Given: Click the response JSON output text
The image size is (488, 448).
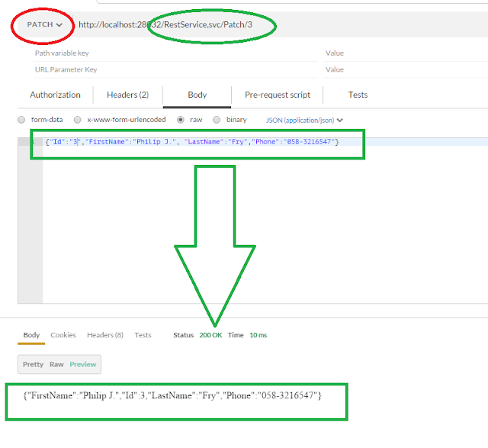Looking at the screenshot, I should coord(172,395).
